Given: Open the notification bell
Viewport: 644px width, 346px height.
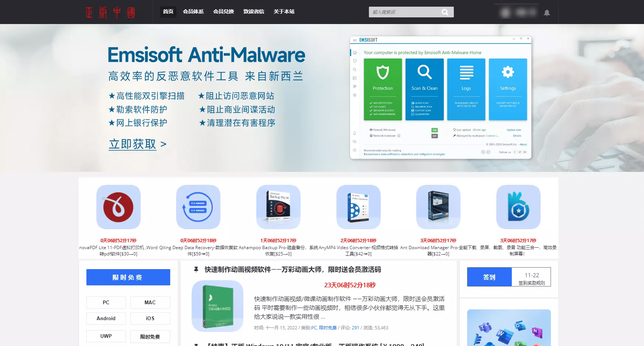Looking at the screenshot, I should [547, 13].
